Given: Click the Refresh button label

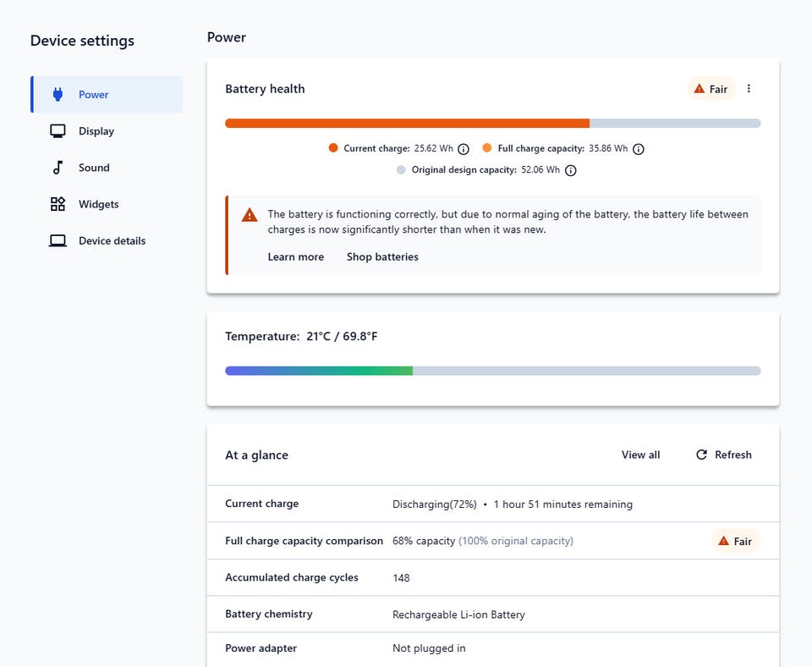Looking at the screenshot, I should [732, 455].
